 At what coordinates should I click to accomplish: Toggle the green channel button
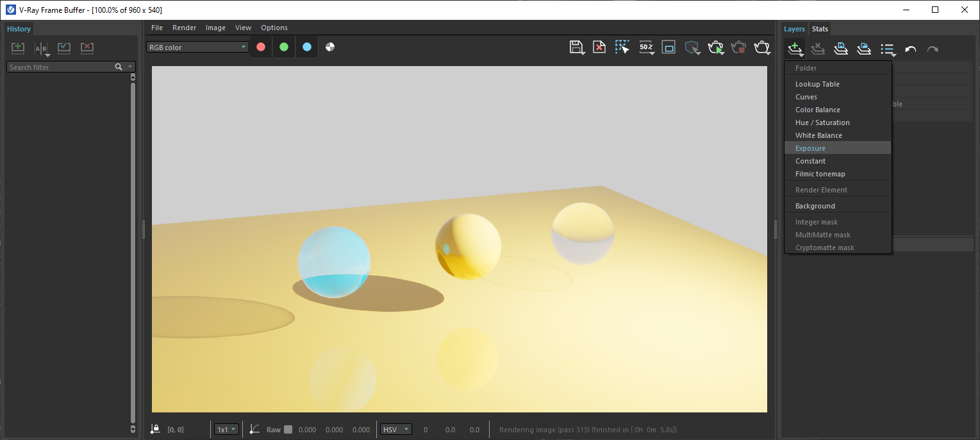click(284, 47)
